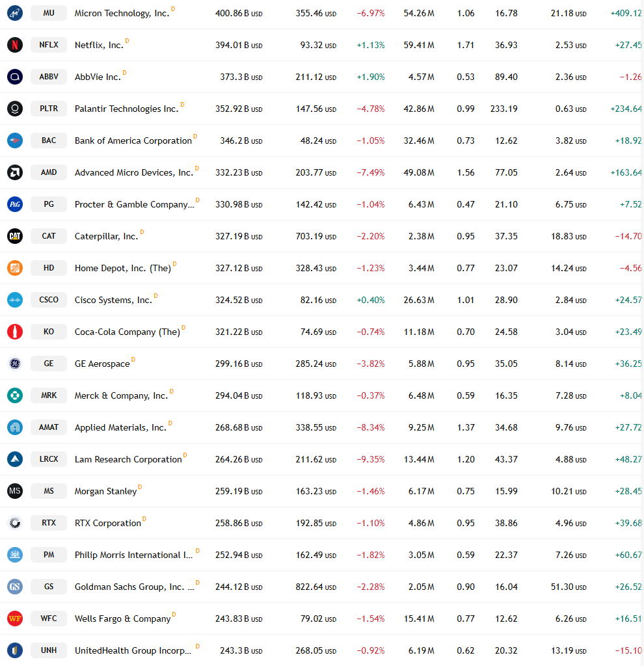Click the AMD logo icon

15,172
